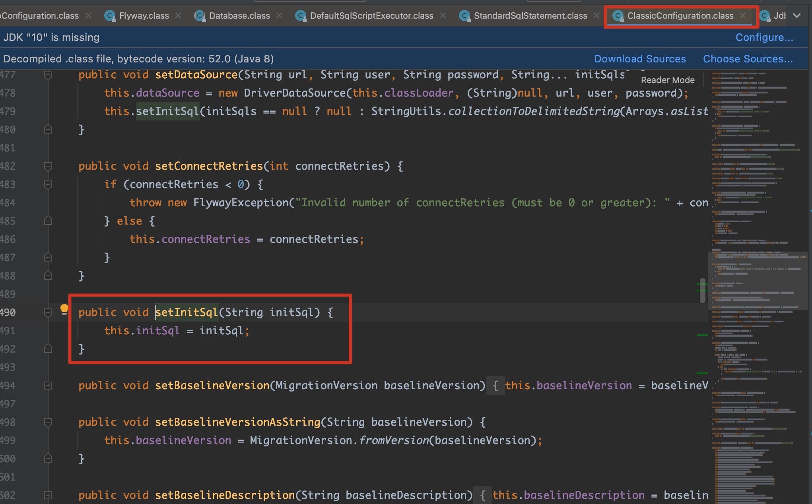Click the Choose Sources... link
Screen dimensions: 812x504
(x=748, y=59)
